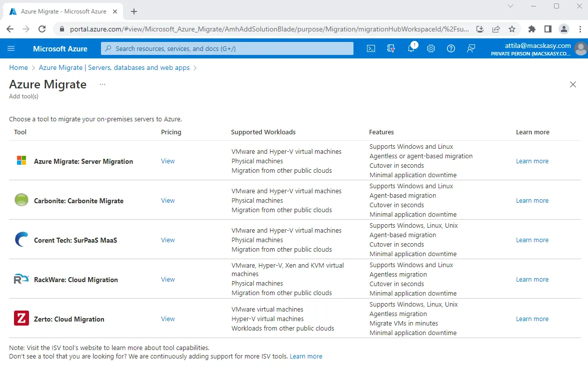Click the install app icon in address bar
The height and width of the screenshot is (368, 588).
[479, 29]
